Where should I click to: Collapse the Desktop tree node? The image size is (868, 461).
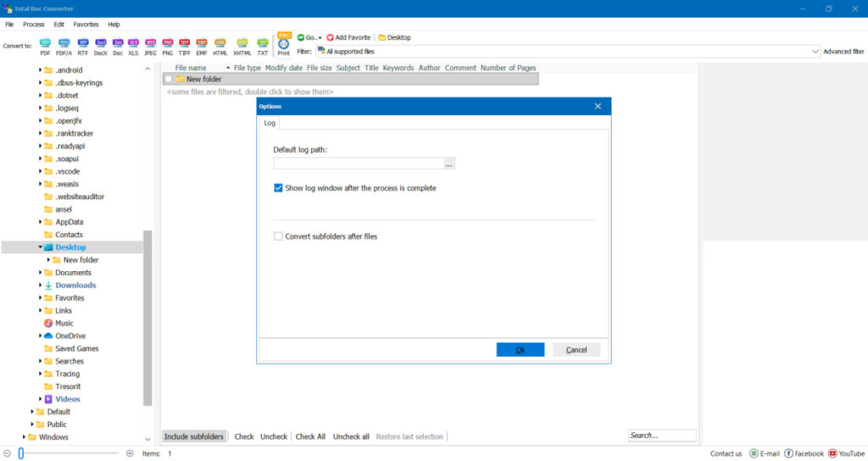pyautogui.click(x=40, y=247)
